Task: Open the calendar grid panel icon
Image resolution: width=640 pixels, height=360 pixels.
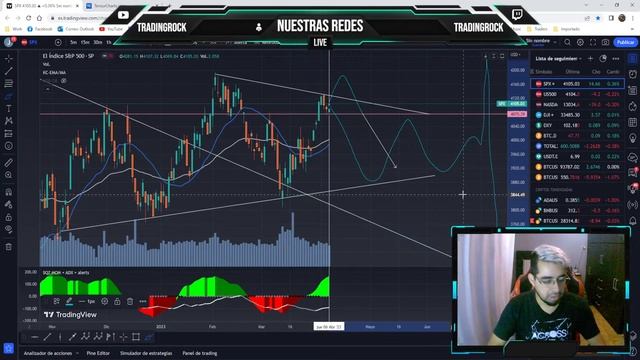Action: 633,122
